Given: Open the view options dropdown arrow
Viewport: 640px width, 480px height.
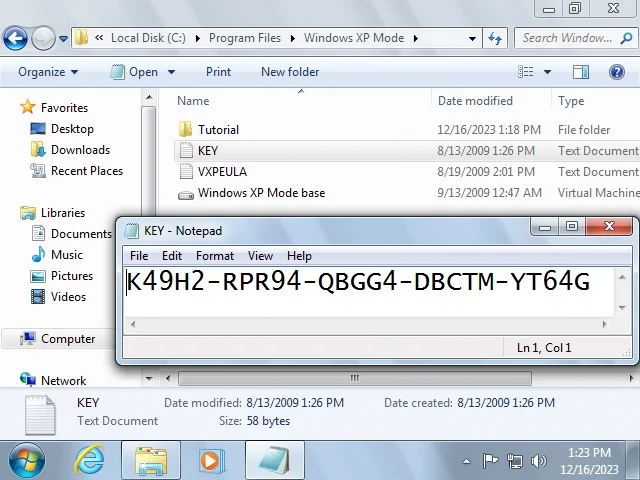Looking at the screenshot, I should (x=547, y=72).
